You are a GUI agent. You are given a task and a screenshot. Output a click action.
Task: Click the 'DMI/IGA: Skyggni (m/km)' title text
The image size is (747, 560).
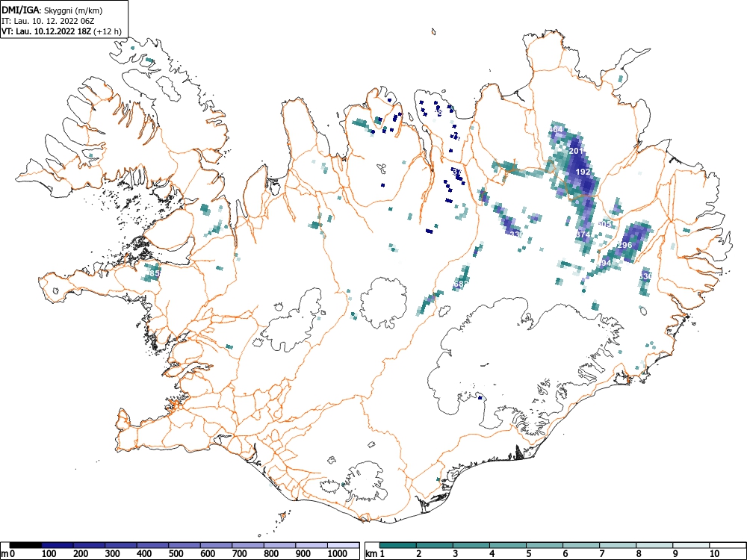tap(52, 10)
